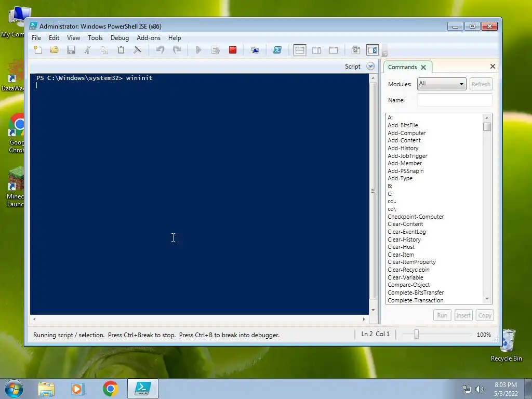This screenshot has width=532, height=399.
Task: Select Clear-Host in the command list
Action: click(x=401, y=247)
